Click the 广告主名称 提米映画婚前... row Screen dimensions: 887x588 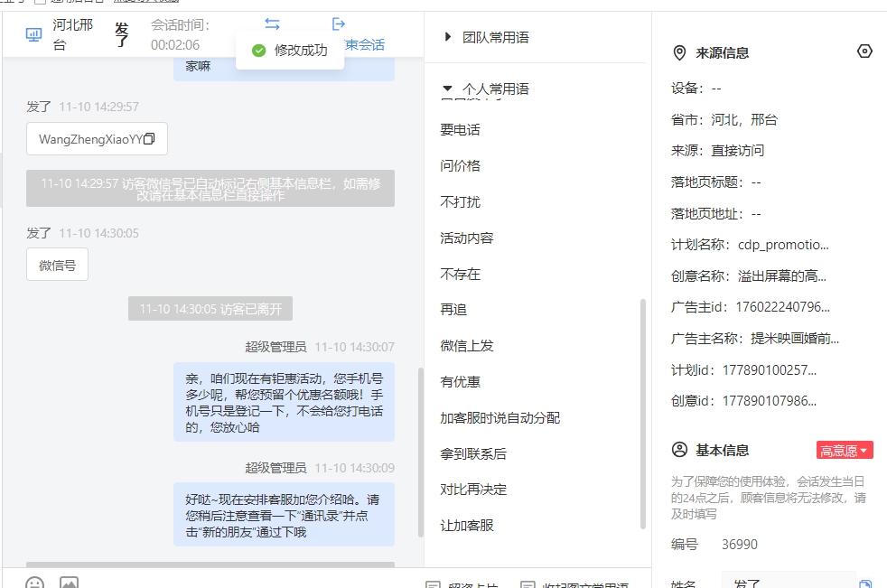click(x=755, y=339)
